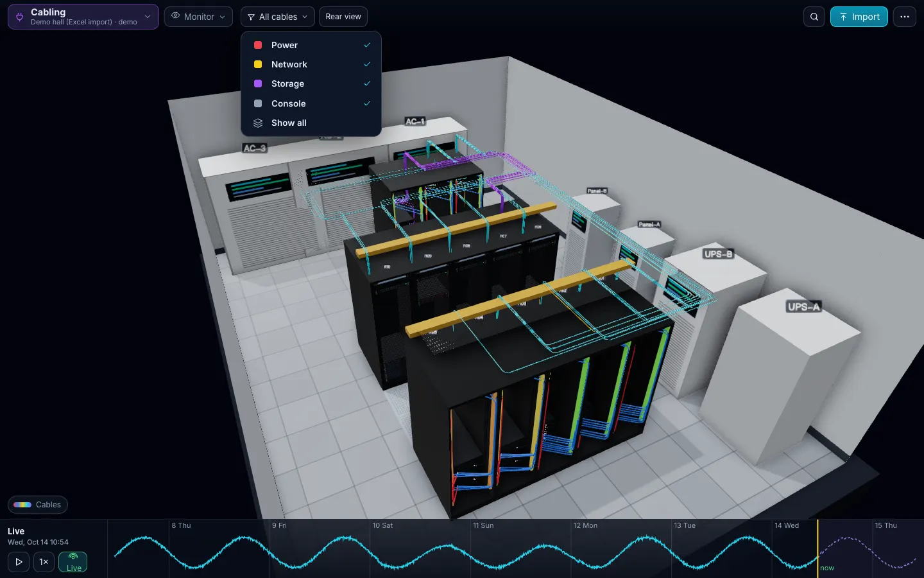This screenshot has height=578, width=924.
Task: Select Power in cable filter menu
Action: (311, 45)
